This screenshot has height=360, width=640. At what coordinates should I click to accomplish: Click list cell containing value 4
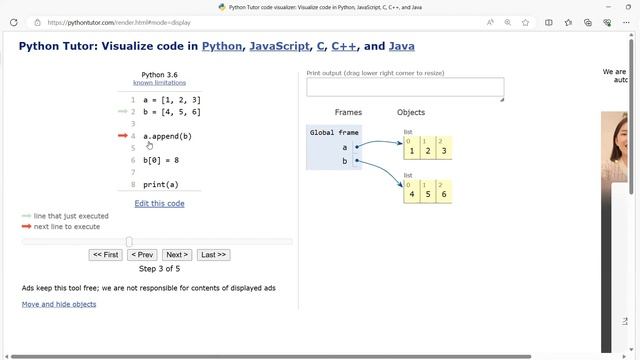coord(411,191)
